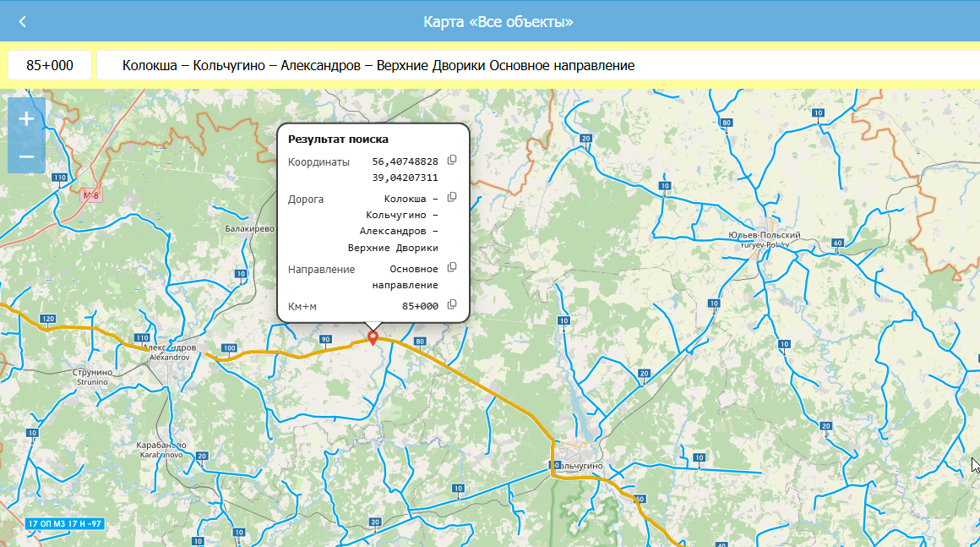Copy the coordinates value
This screenshot has width=980, height=547.
452,160
